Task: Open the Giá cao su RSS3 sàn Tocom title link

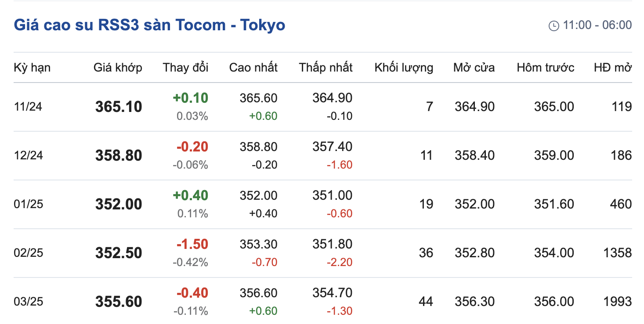Action: pyautogui.click(x=149, y=25)
